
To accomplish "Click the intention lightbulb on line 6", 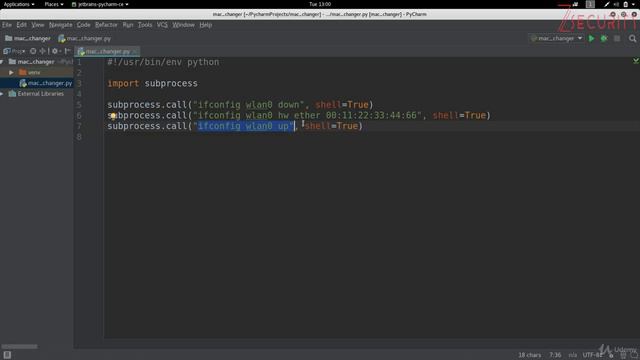I will [x=113, y=116].
